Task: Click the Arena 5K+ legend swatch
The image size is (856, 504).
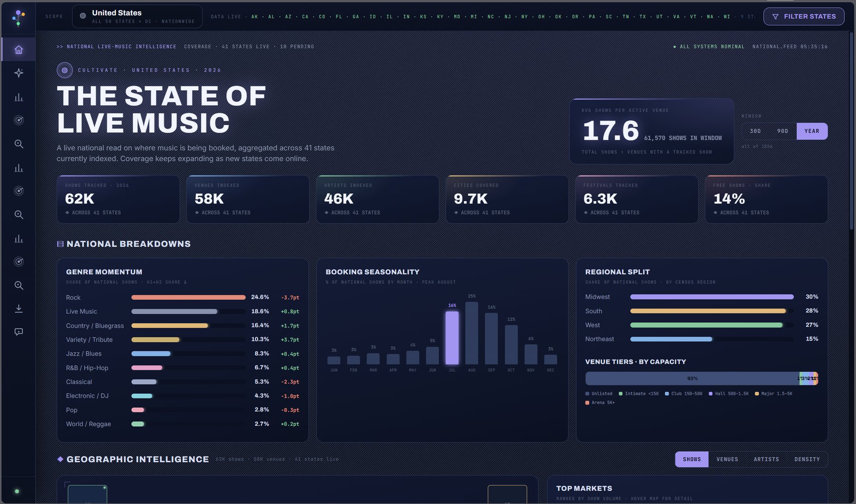Action: [587, 403]
